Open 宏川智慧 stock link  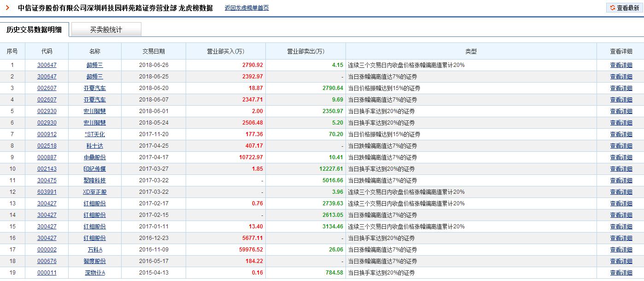pos(94,111)
